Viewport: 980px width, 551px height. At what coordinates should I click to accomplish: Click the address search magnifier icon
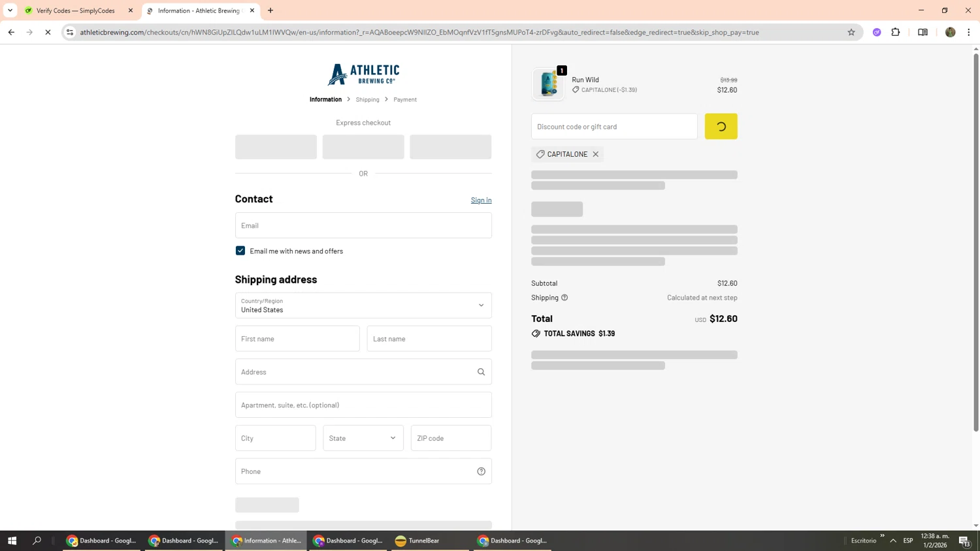click(482, 372)
